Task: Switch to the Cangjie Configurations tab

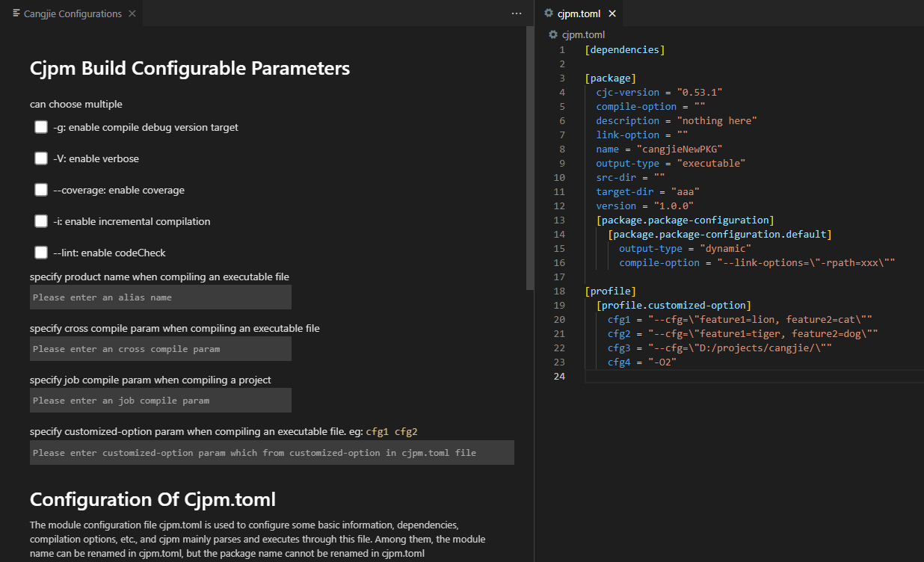Action: 73,13
